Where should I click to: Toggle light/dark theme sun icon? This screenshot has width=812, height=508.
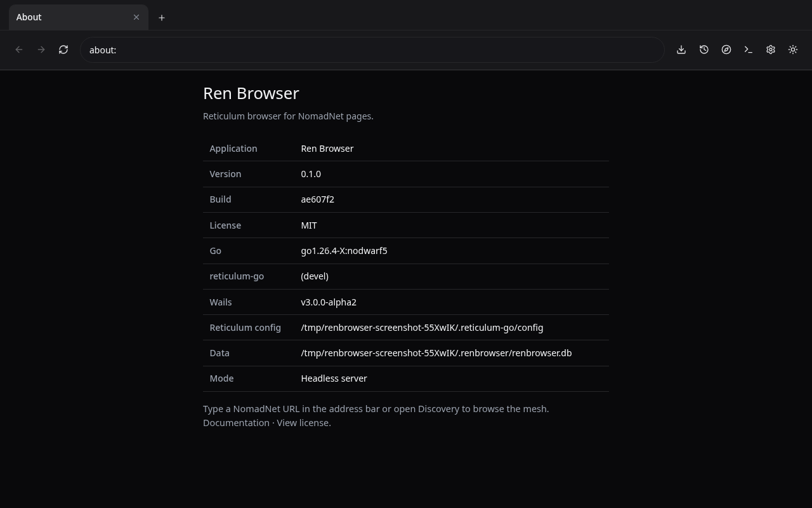click(793, 50)
